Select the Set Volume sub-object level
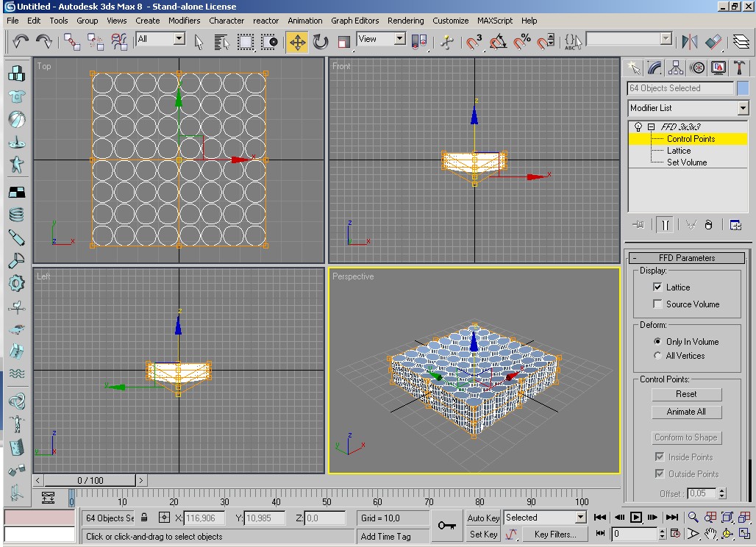Image resolution: width=756 pixels, height=547 pixels. [687, 162]
